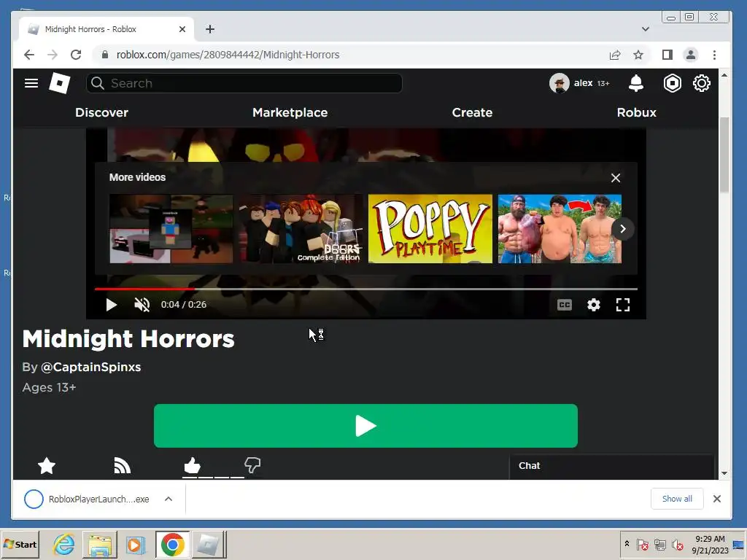Open a new browser tab
The image size is (747, 560).
(210, 29)
